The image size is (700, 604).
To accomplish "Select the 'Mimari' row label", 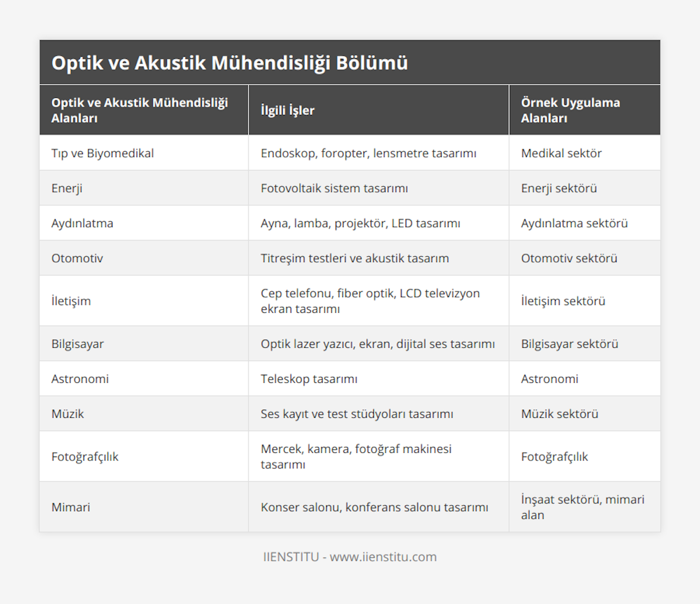I will point(71,508).
